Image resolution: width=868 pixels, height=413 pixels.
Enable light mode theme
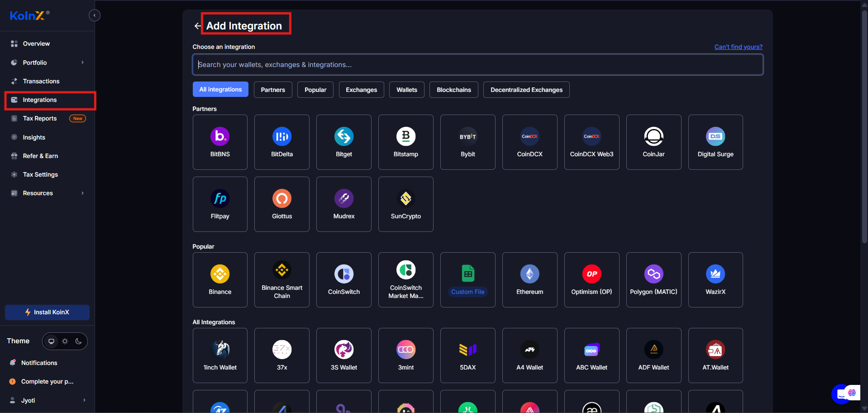(x=65, y=341)
